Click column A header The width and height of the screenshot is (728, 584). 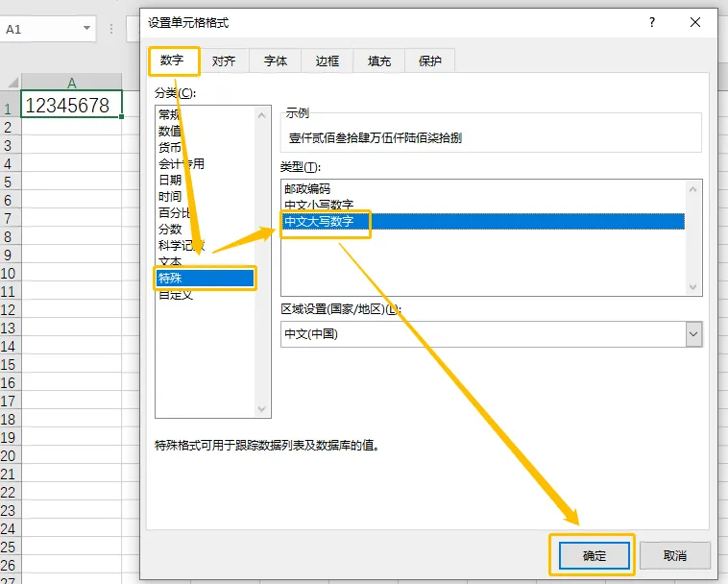point(71,83)
